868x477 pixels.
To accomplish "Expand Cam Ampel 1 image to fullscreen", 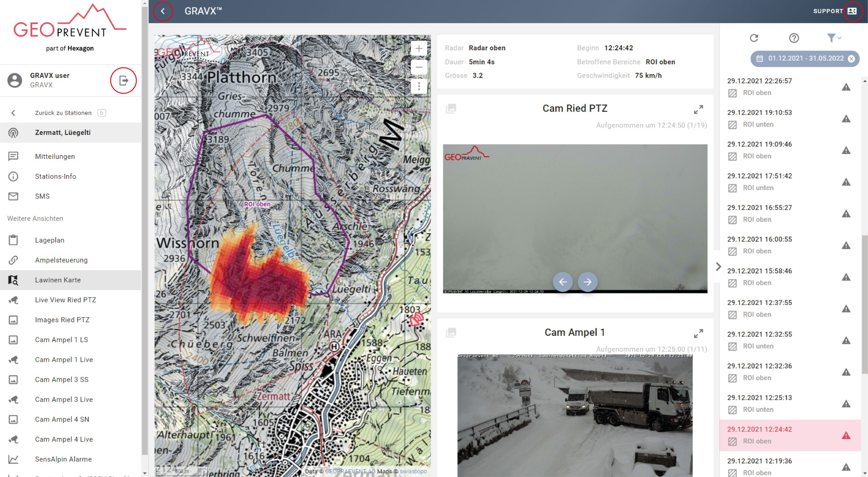I will tap(698, 333).
